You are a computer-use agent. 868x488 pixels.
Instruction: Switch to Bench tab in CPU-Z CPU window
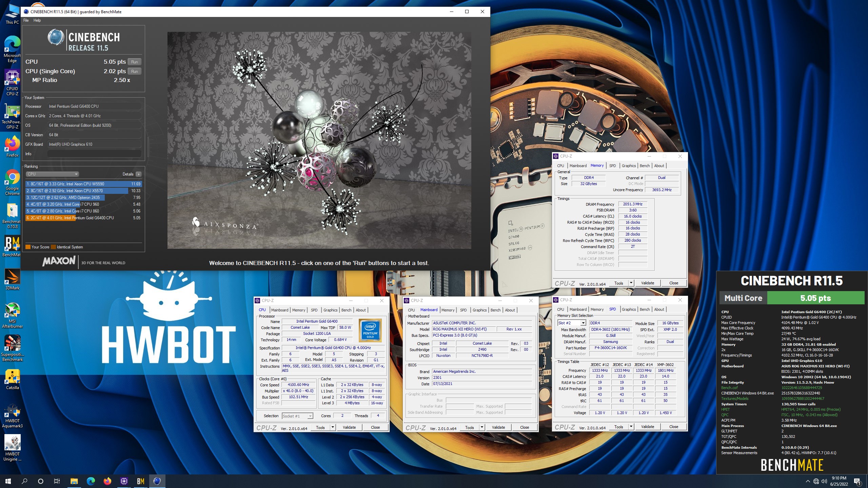(346, 310)
